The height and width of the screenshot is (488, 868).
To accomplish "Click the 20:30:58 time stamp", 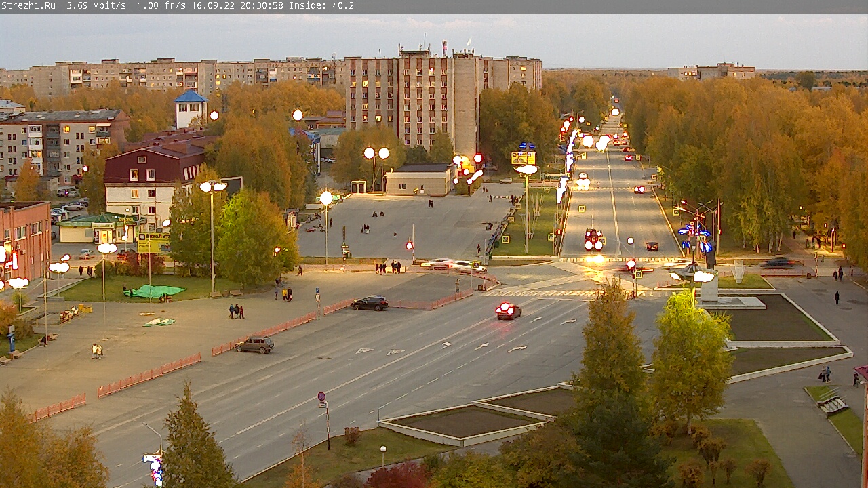I will (x=262, y=6).
